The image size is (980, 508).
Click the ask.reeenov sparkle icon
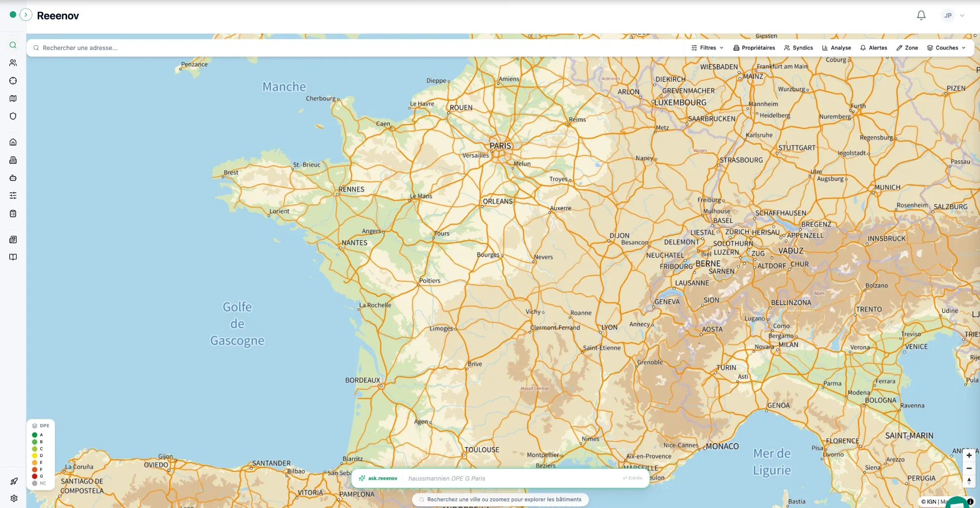362,478
